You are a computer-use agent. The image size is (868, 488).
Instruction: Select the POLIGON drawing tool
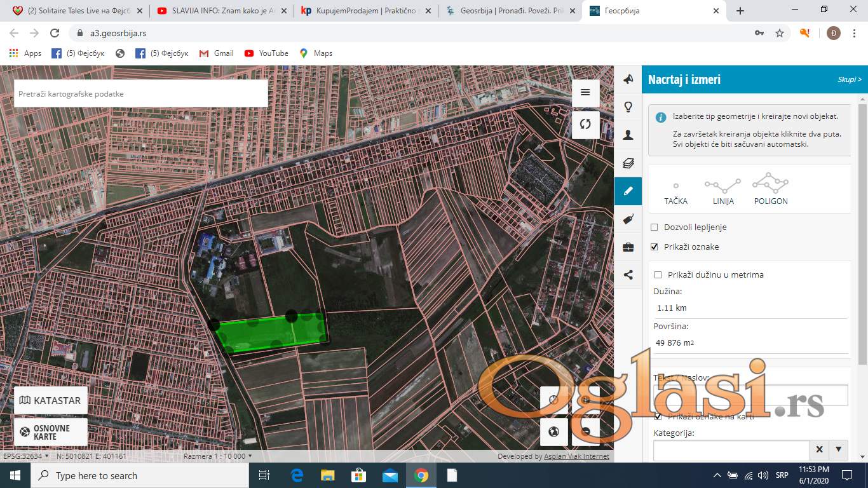(x=770, y=189)
